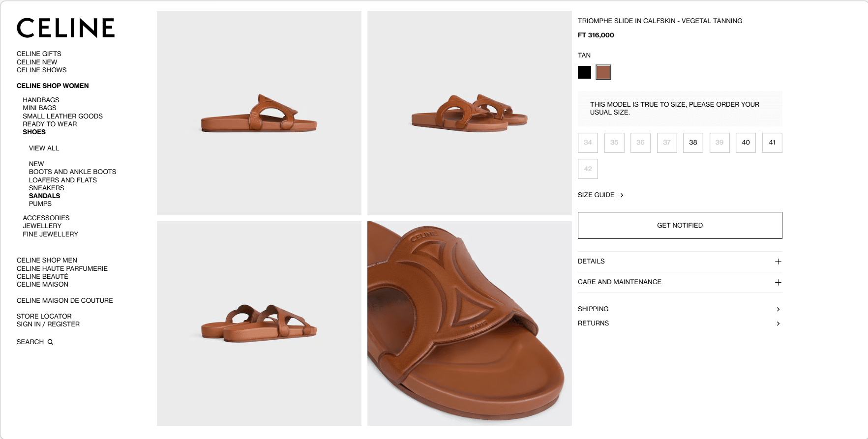The width and height of the screenshot is (868, 439).
Task: Select size 38
Action: (x=693, y=143)
